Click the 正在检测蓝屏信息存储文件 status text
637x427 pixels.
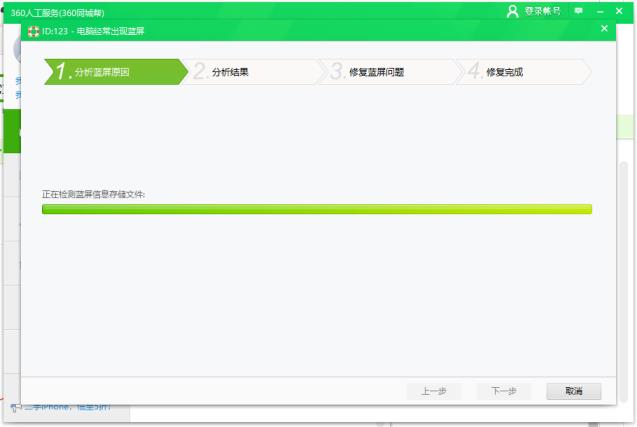point(93,193)
